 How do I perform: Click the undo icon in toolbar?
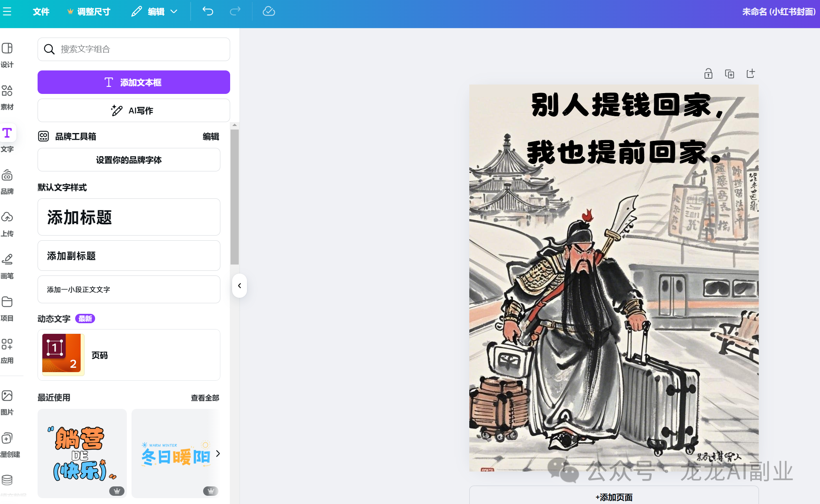[207, 11]
